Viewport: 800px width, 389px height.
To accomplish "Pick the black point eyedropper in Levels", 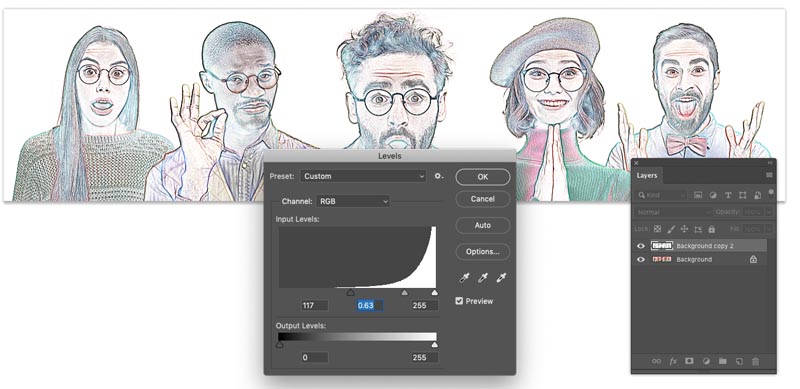I will 464,278.
